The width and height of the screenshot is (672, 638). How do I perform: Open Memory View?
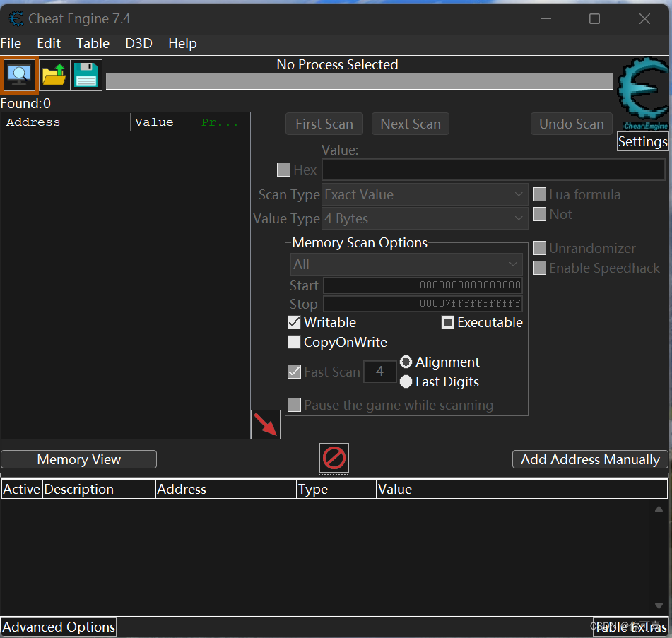pyautogui.click(x=79, y=459)
